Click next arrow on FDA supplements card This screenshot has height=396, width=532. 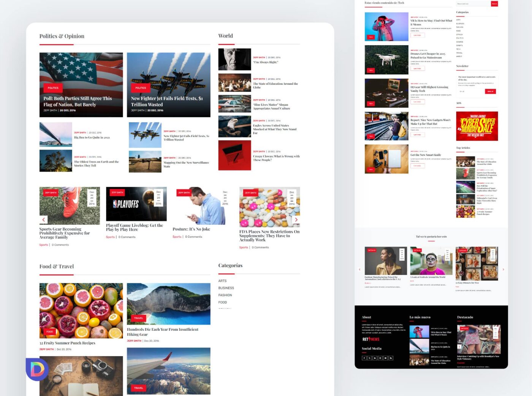click(296, 220)
